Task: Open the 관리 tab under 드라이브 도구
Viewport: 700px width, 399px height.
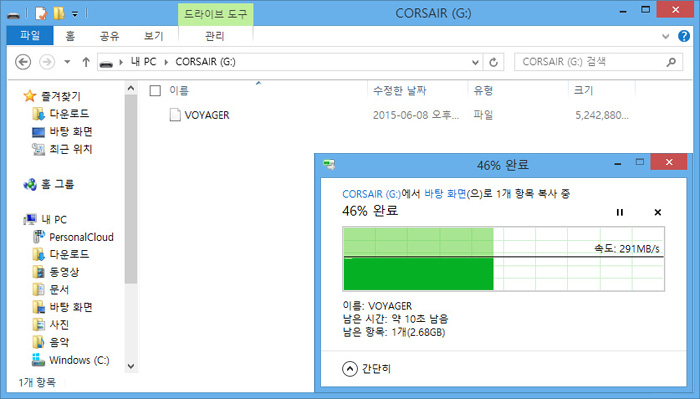Action: coord(215,36)
